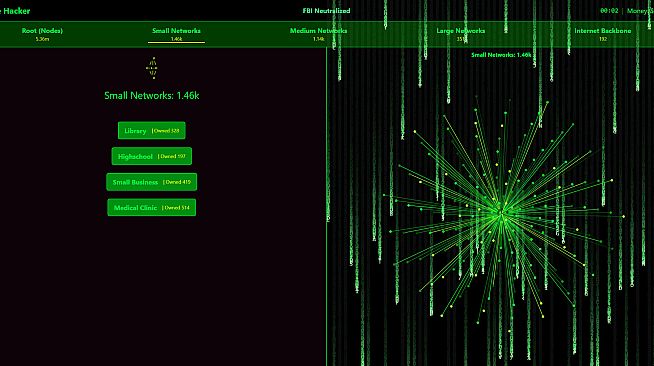654x366 pixels.
Task: Acquire a Small Business network
Action: click(x=151, y=182)
